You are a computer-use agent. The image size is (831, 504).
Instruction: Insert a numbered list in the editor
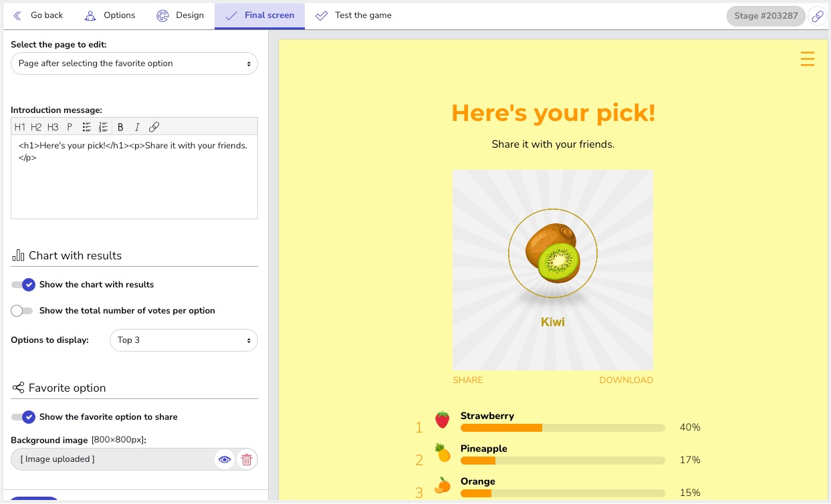(x=103, y=127)
